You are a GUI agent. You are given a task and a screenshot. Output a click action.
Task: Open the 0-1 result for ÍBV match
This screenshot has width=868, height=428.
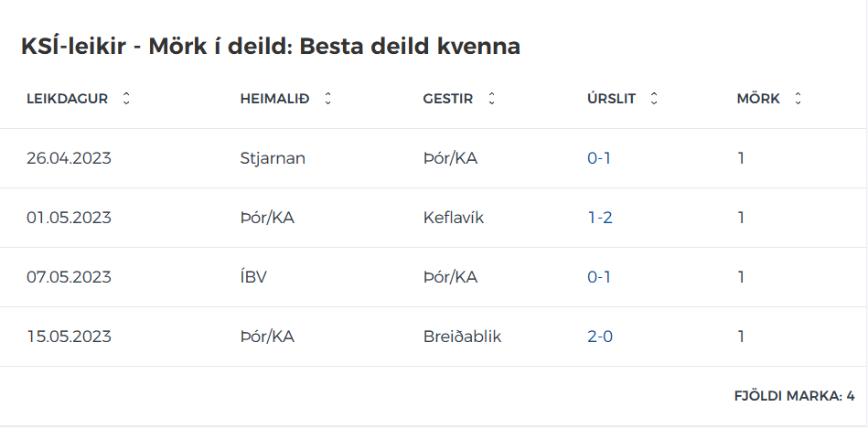pyautogui.click(x=599, y=277)
